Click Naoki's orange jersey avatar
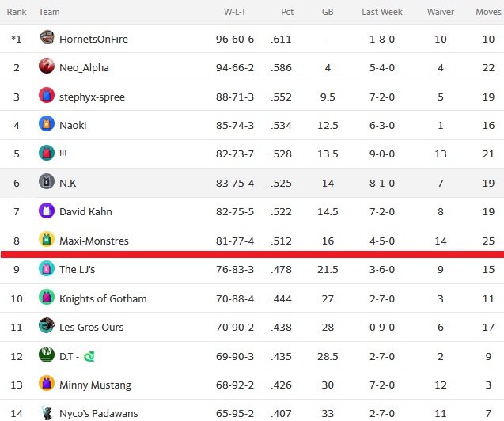The height and width of the screenshot is (421, 504). pos(47,123)
